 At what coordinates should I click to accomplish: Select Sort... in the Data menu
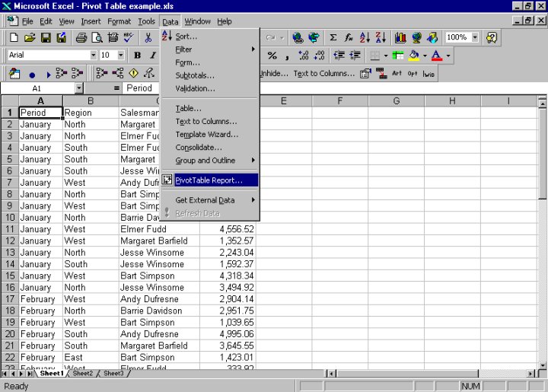210,37
